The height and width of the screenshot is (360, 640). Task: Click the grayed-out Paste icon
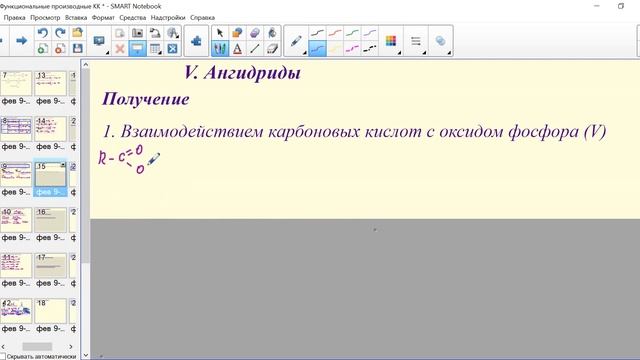120,33
